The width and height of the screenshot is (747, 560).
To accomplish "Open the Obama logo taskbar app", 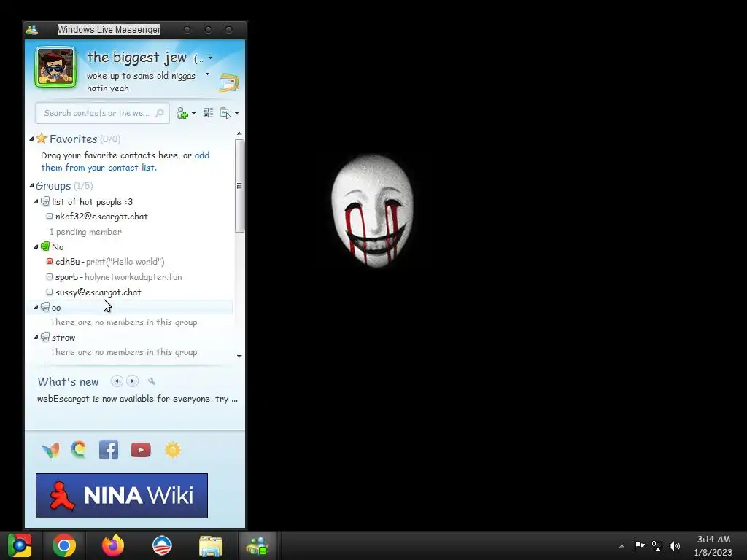I will [161, 545].
